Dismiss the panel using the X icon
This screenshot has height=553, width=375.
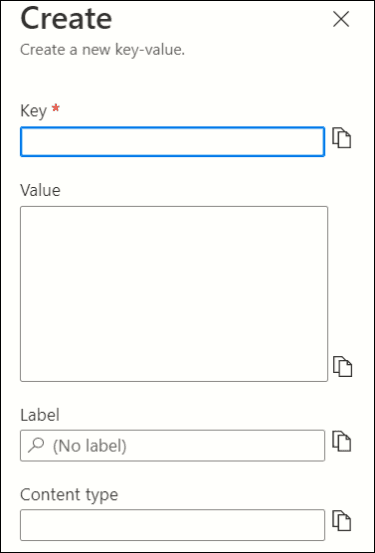point(341,19)
